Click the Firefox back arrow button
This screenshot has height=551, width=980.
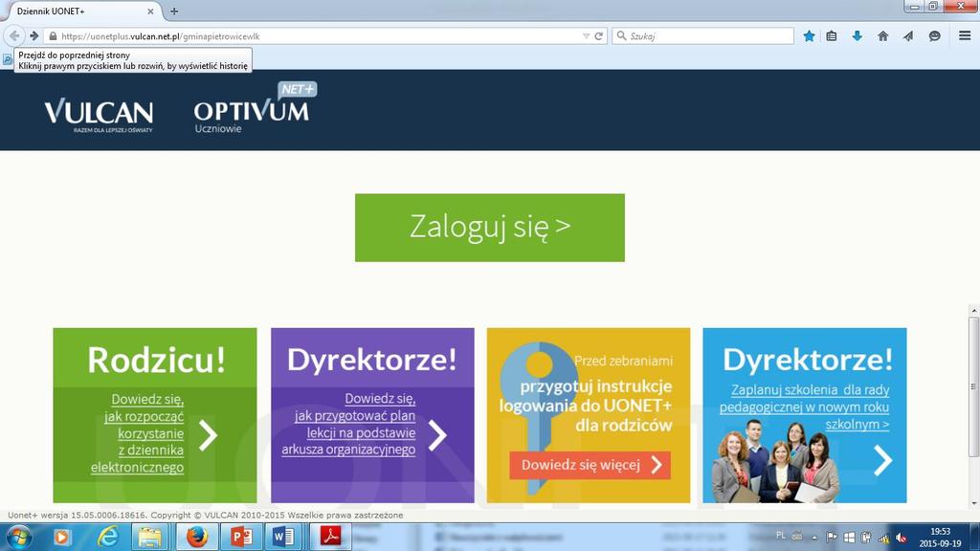13,36
